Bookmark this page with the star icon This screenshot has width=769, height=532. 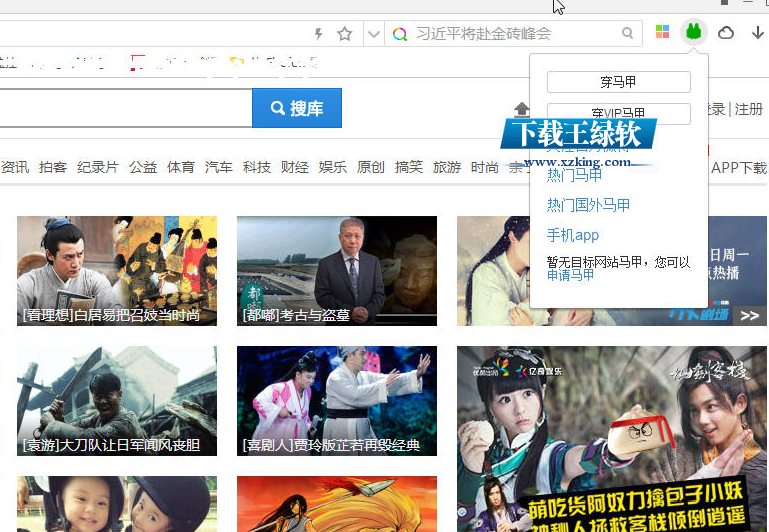coord(345,34)
